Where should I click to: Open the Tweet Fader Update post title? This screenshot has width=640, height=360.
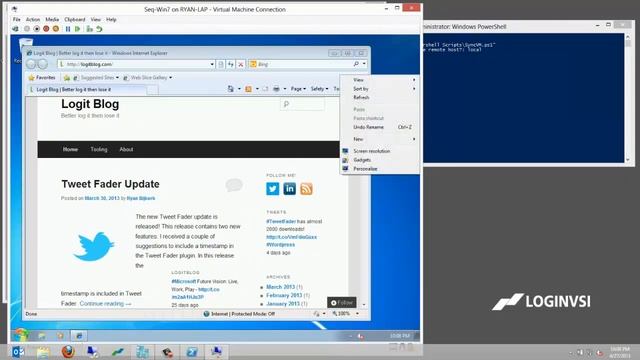(110, 184)
